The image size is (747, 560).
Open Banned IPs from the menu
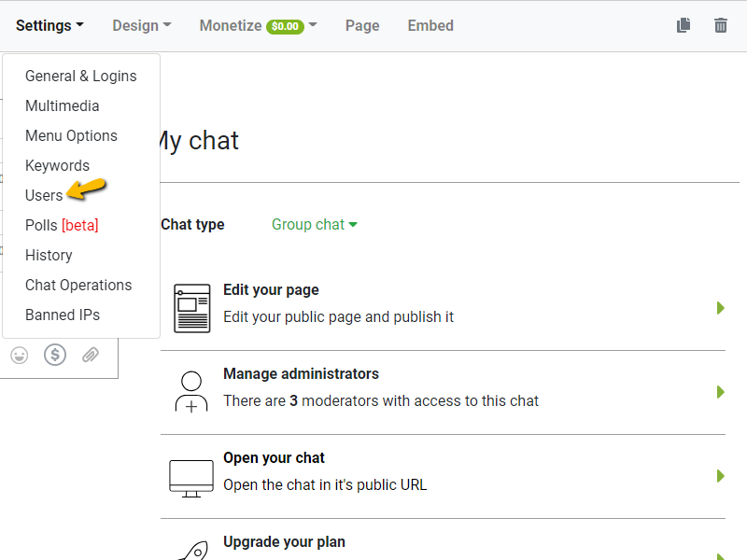pos(63,315)
